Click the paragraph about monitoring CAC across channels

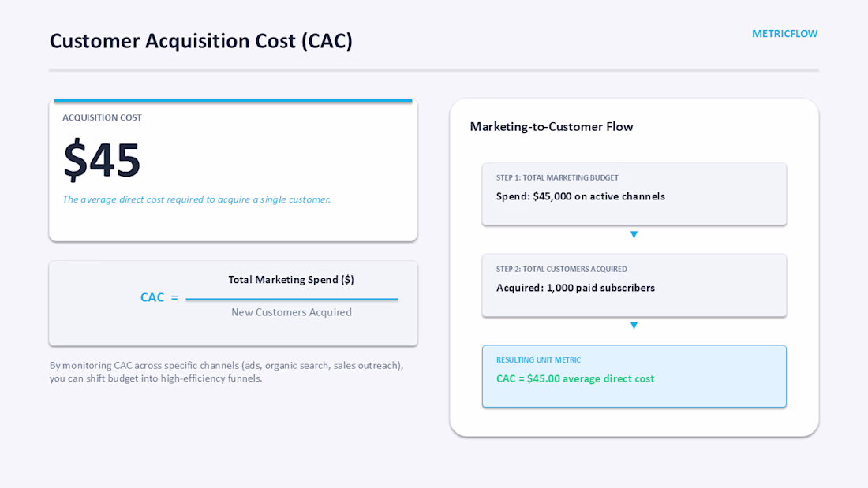click(226, 372)
